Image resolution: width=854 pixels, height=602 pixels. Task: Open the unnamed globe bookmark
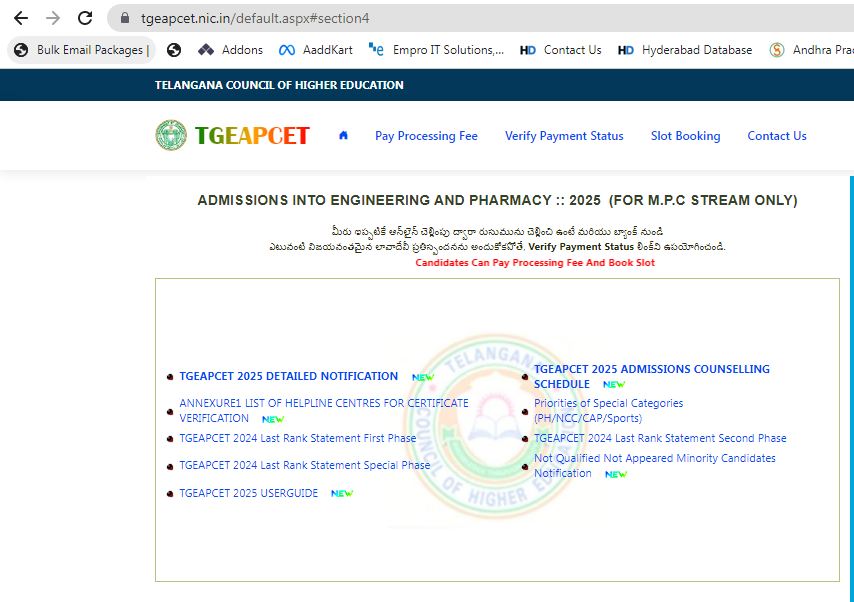tap(174, 50)
